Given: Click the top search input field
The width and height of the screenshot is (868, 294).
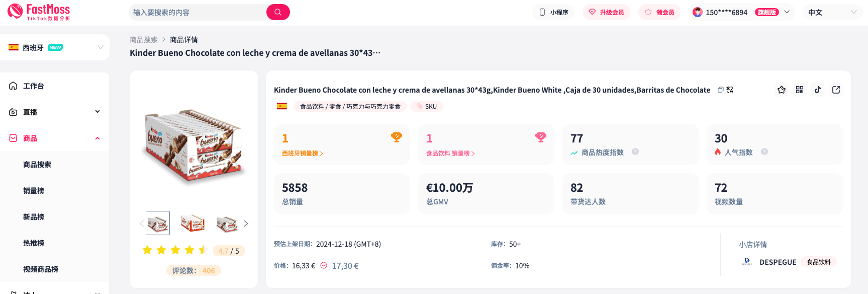Looking at the screenshot, I should [198, 12].
